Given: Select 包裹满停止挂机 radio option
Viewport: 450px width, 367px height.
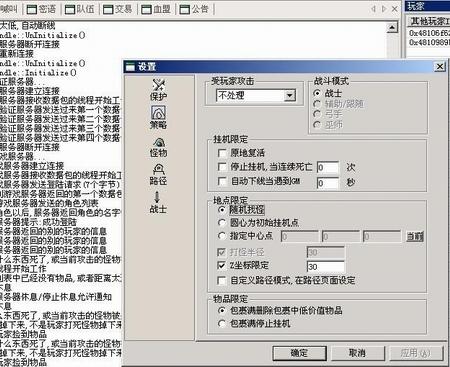Looking at the screenshot, I should click(x=222, y=323).
